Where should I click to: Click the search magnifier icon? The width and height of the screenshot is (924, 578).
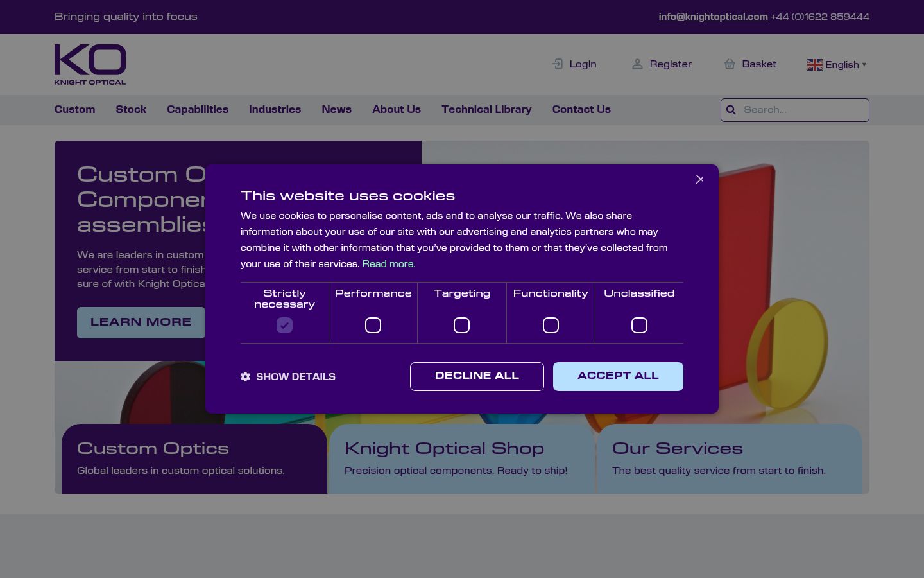[x=731, y=110]
